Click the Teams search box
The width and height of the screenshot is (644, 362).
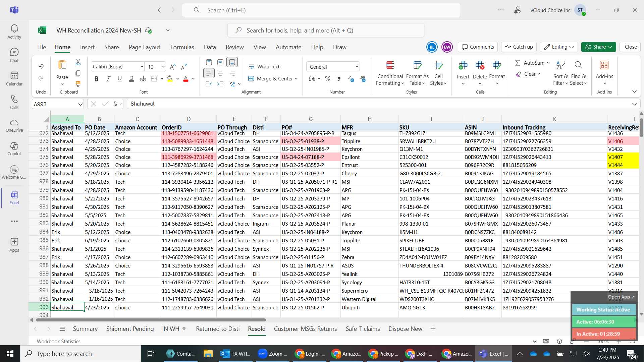click(321, 10)
